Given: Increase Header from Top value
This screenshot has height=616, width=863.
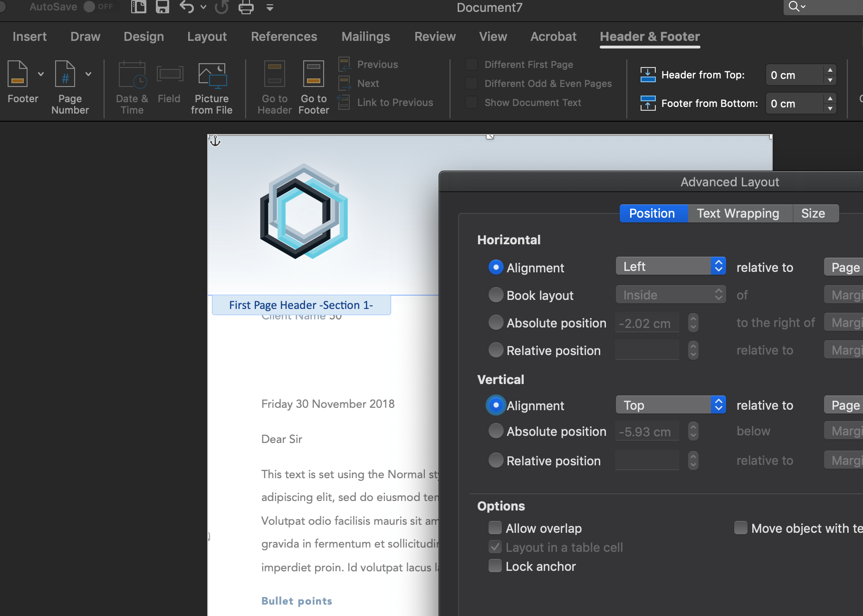Looking at the screenshot, I should [x=830, y=70].
